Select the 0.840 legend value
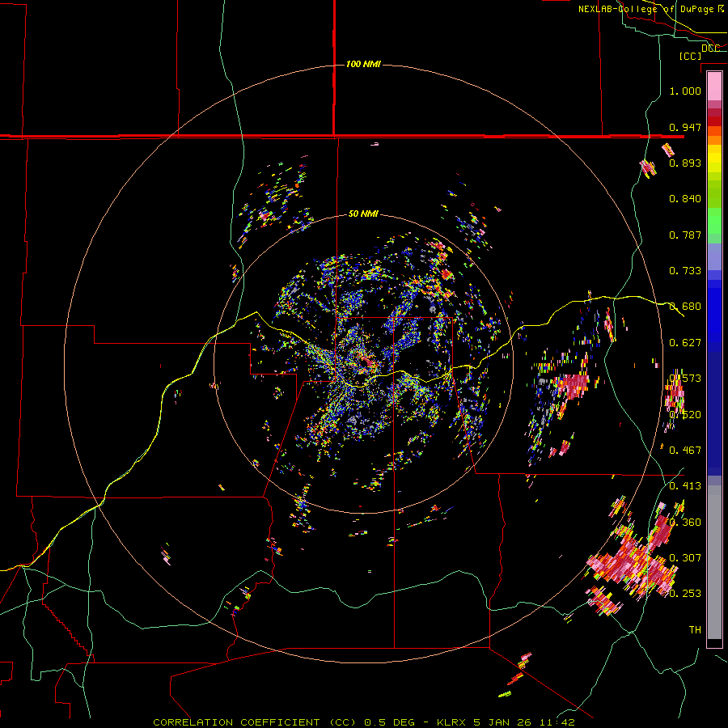The width and height of the screenshot is (728, 728). 685,199
